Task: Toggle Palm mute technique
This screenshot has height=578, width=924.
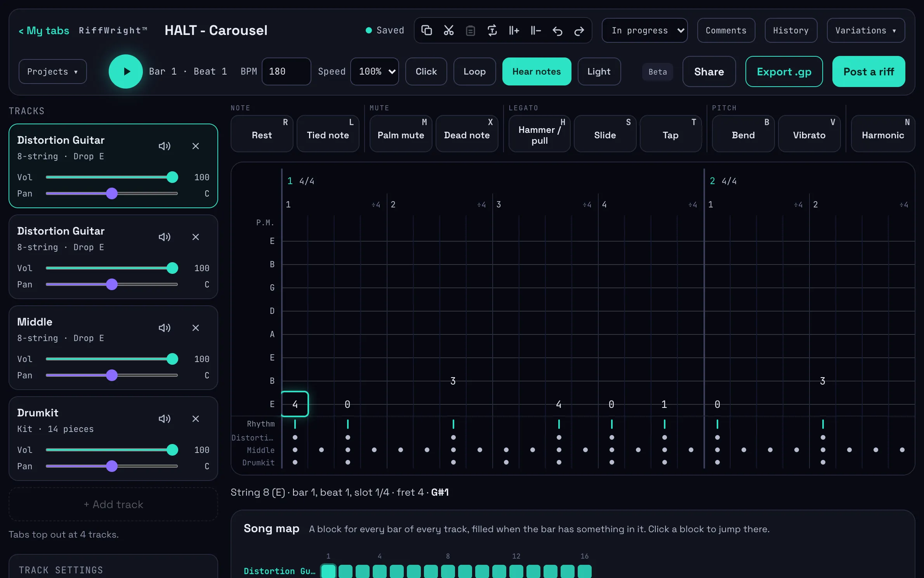Action: (x=401, y=134)
